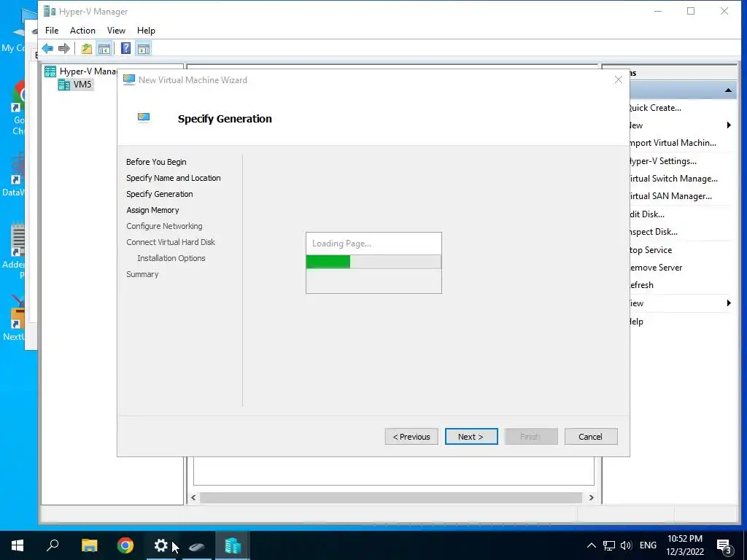Open Virtual SAN Manager action
The height and width of the screenshot is (560, 747).
click(x=671, y=196)
